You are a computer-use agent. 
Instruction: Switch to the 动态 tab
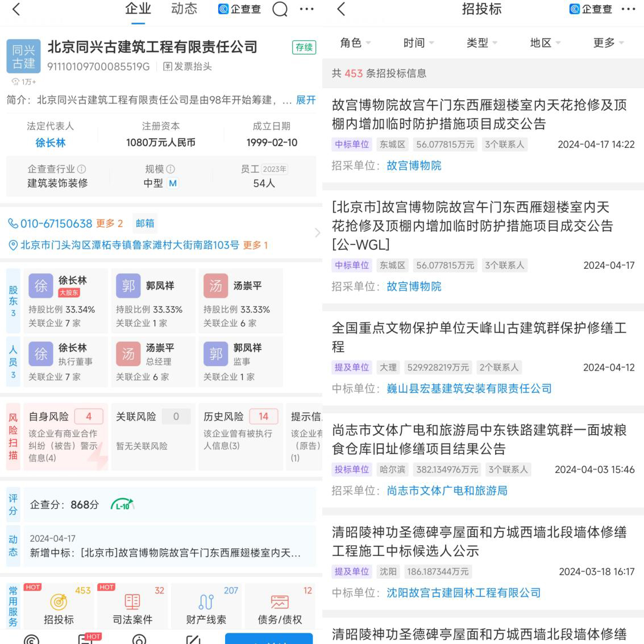coord(184,9)
